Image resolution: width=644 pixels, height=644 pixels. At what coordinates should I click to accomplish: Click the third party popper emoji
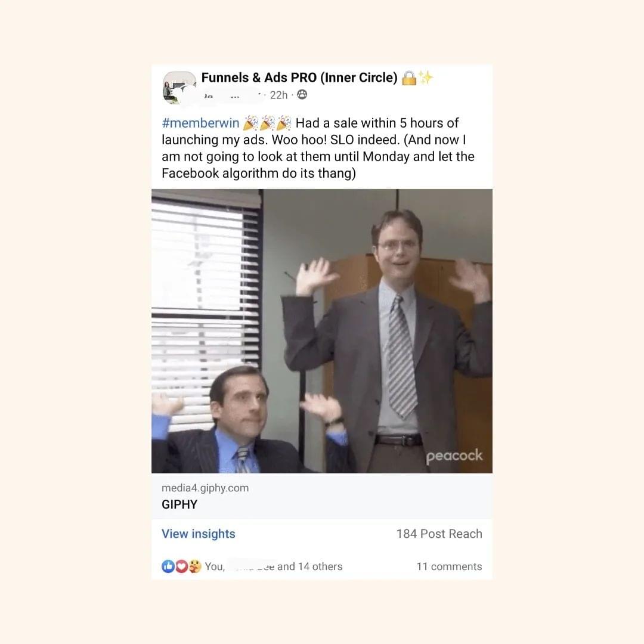pos(284,123)
